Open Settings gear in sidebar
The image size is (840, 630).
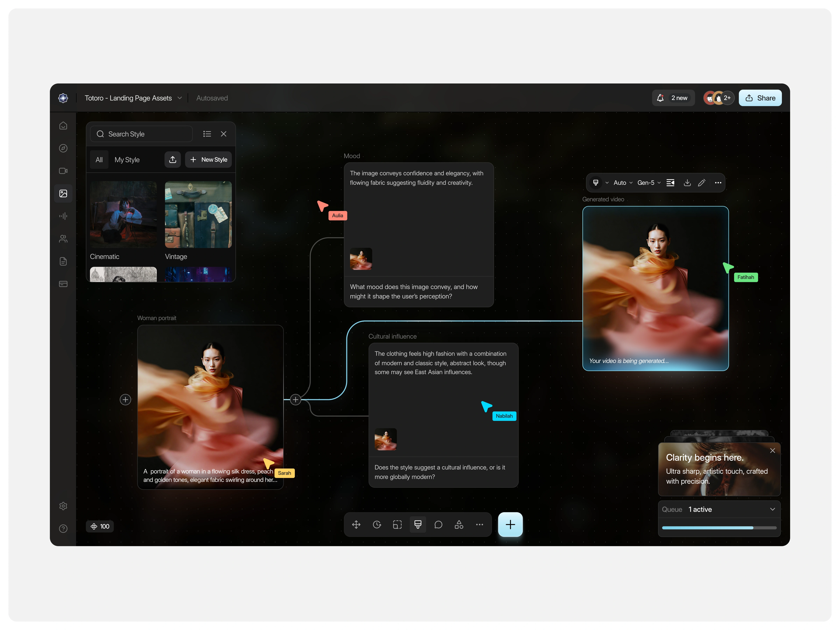(x=63, y=506)
